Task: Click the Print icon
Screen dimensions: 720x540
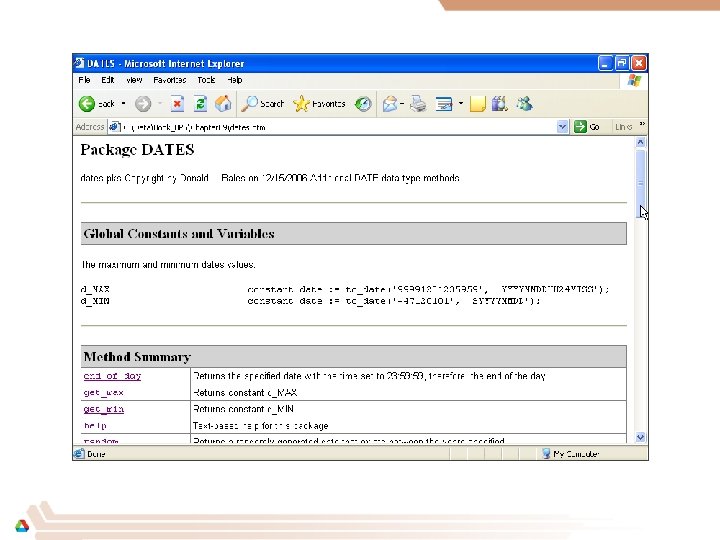Action: pos(418,104)
